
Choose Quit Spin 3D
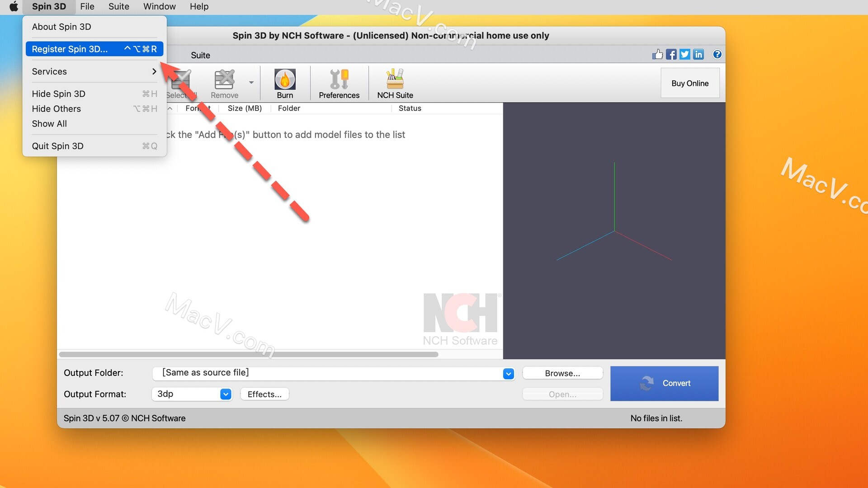pyautogui.click(x=94, y=146)
